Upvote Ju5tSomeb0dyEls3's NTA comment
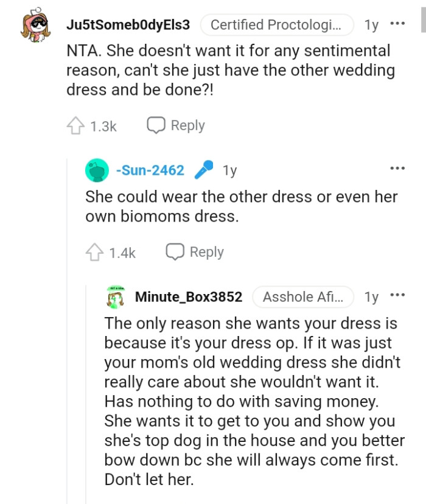This screenshot has height=504, width=426. tap(75, 125)
